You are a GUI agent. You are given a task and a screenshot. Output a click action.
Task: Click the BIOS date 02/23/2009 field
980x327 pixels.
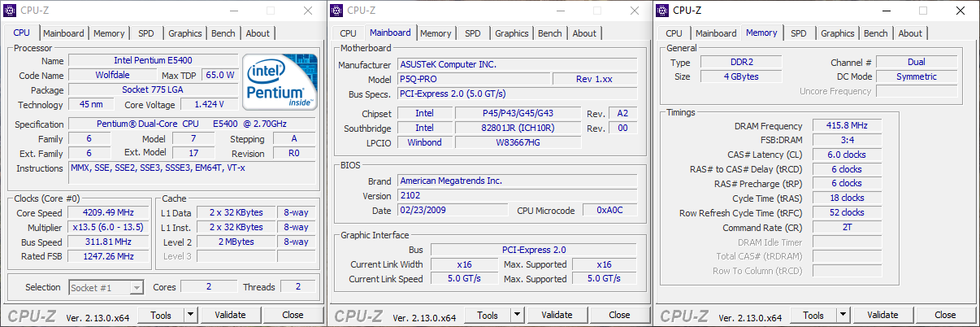point(453,211)
